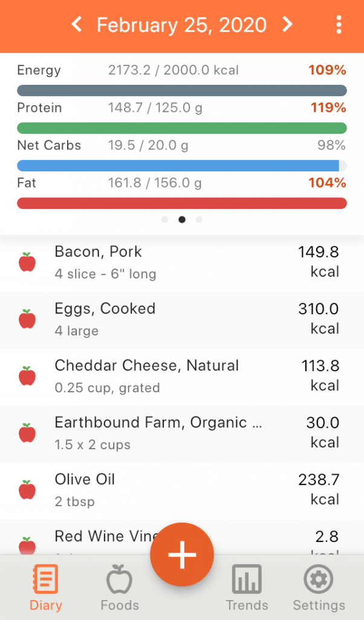
Task: Open the Red Wine Vinegar entry
Action: point(182,538)
